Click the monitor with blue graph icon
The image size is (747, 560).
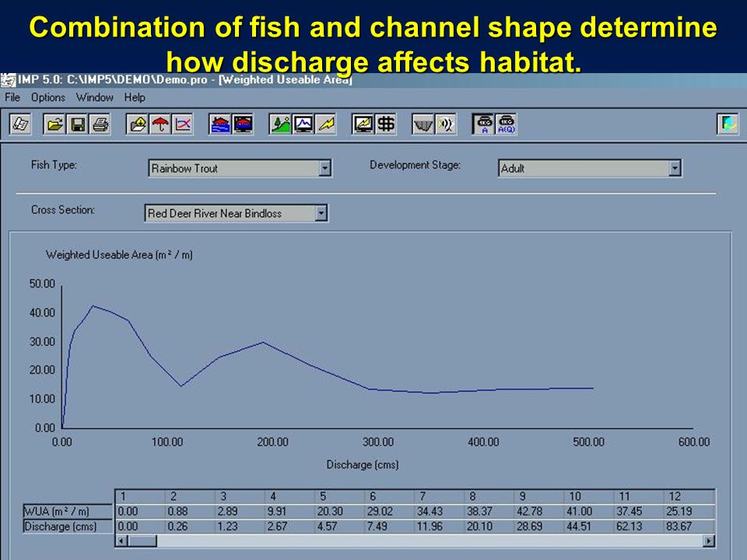(x=303, y=124)
